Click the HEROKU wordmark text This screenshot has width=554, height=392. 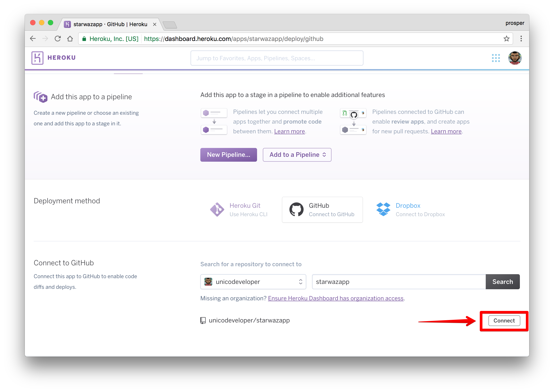[61, 58]
